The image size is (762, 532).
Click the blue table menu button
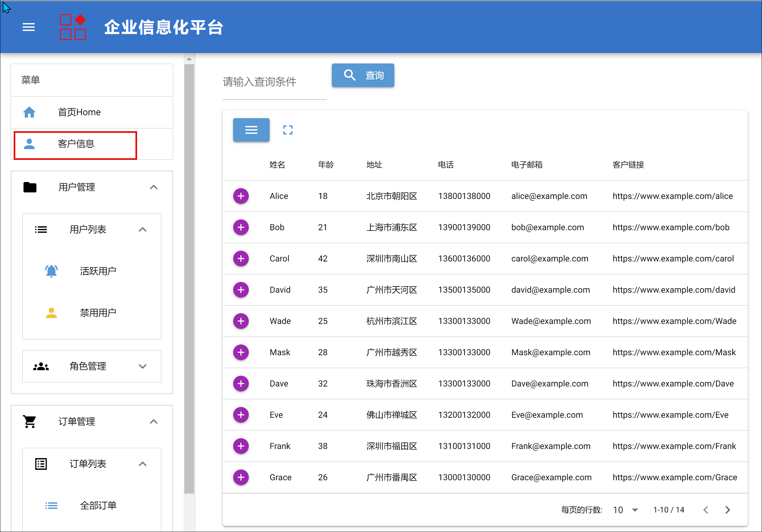pos(251,130)
